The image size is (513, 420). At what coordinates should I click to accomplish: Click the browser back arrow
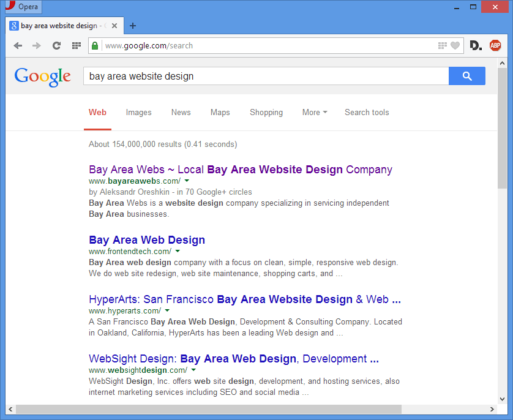coord(18,45)
